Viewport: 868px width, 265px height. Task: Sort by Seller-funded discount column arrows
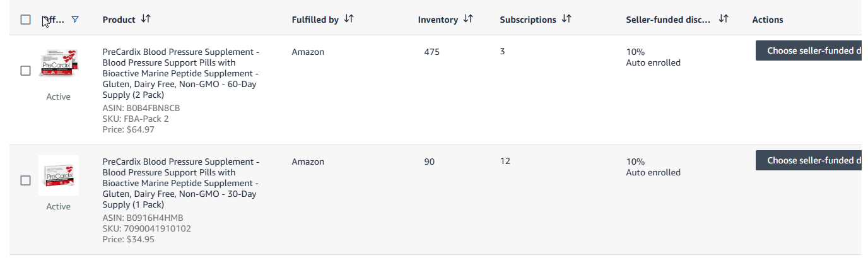click(x=724, y=19)
